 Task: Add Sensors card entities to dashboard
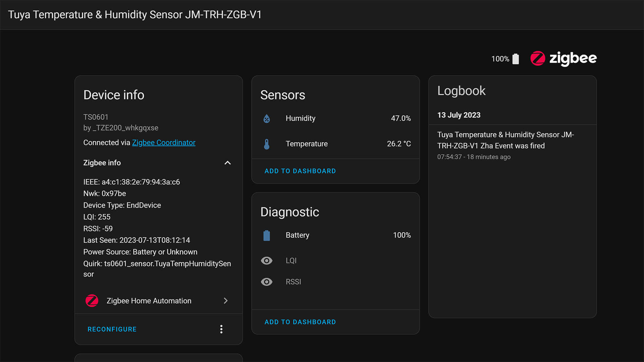pos(300,171)
